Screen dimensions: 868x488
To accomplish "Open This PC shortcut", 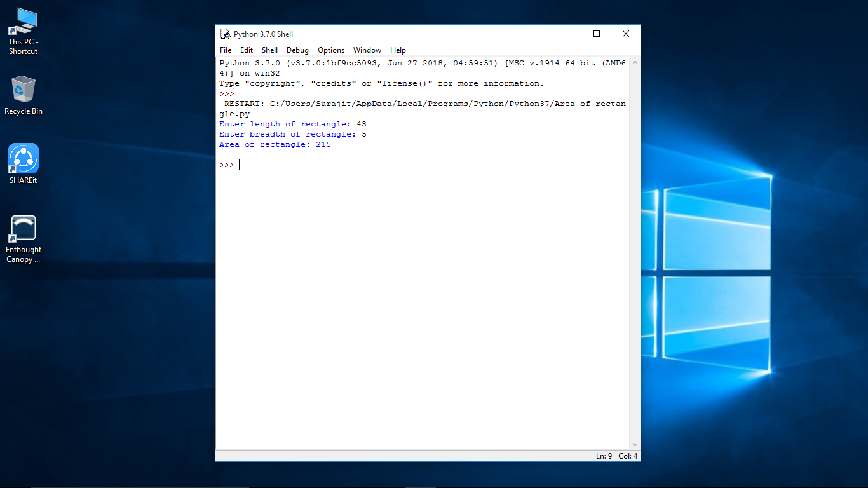I will [23, 21].
